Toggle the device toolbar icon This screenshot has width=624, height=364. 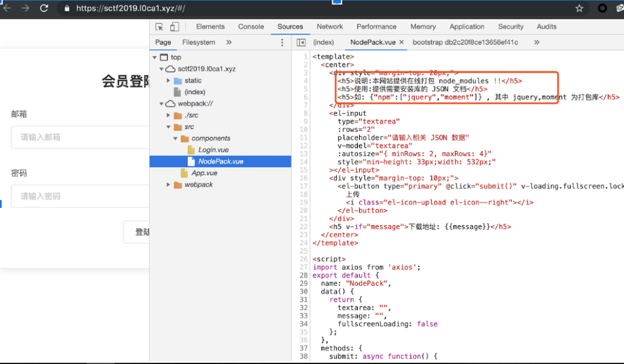[174, 27]
